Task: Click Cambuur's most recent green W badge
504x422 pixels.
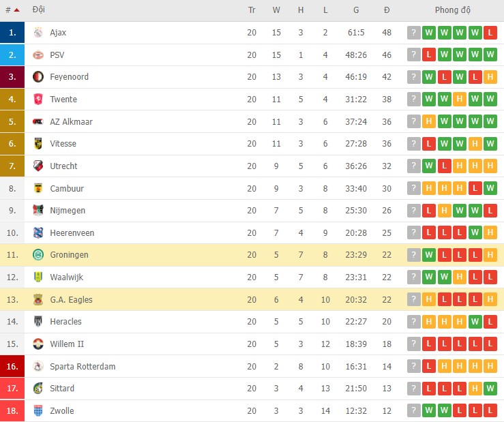Action: point(490,188)
